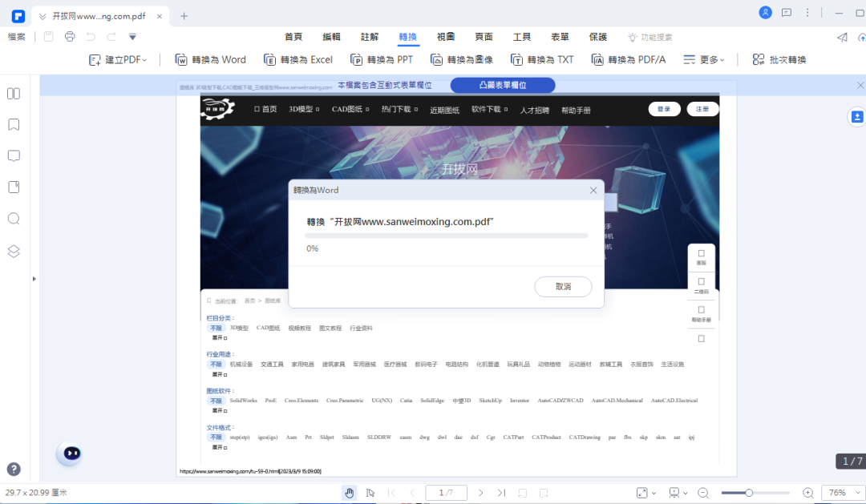Go to first page icon
This screenshot has width=866, height=504.
tap(391, 493)
